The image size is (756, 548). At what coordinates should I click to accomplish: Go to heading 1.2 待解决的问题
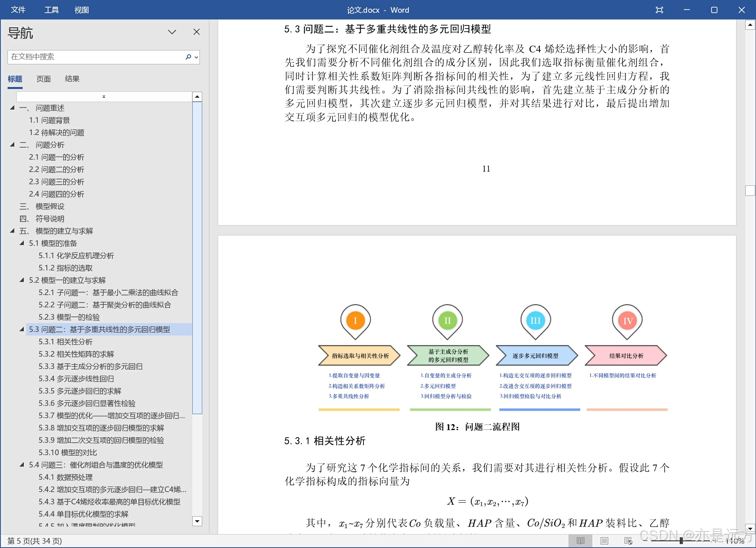pyautogui.click(x=56, y=132)
